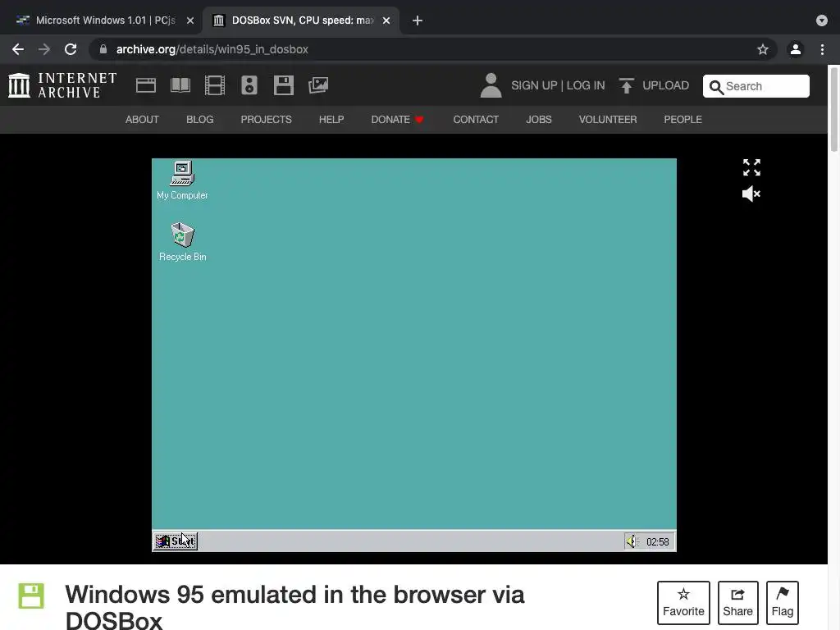Open the browser profile icon

(796, 49)
